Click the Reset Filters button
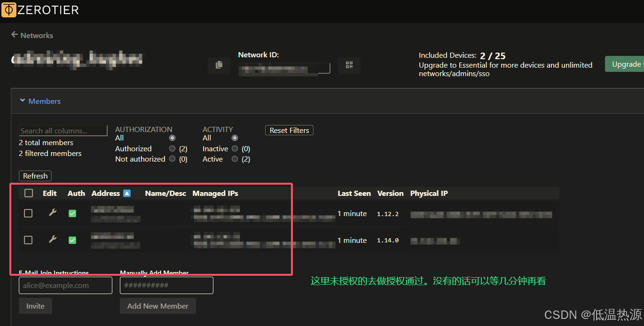The image size is (644, 326). point(289,130)
